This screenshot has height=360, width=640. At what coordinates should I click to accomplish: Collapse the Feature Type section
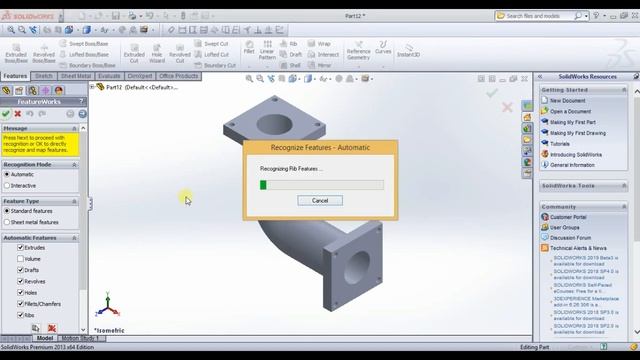74,201
